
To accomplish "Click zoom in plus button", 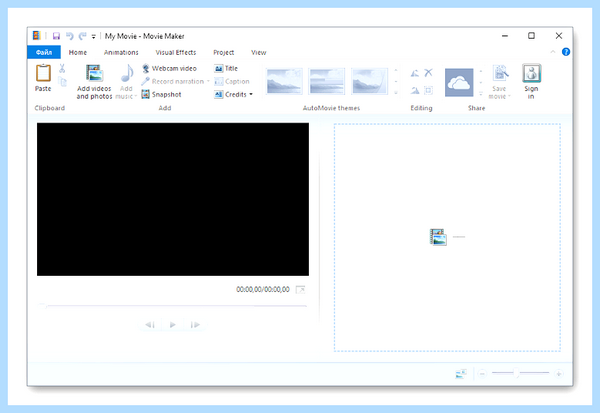I will pos(559,374).
